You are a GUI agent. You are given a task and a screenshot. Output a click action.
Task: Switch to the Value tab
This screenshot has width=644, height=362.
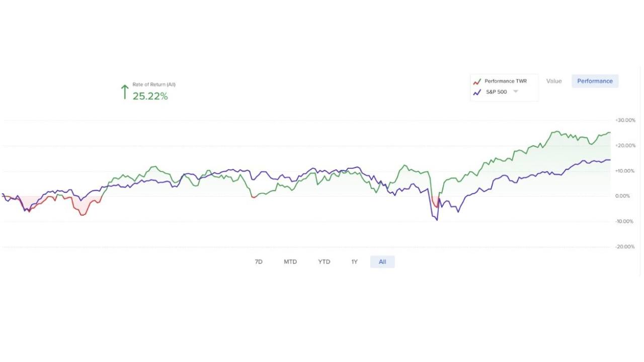[x=554, y=81]
